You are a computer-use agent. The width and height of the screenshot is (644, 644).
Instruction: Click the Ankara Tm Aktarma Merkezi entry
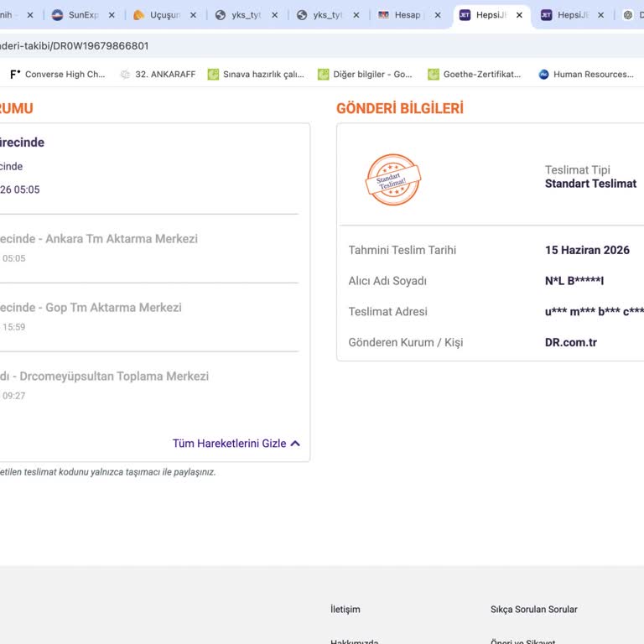[122, 239]
